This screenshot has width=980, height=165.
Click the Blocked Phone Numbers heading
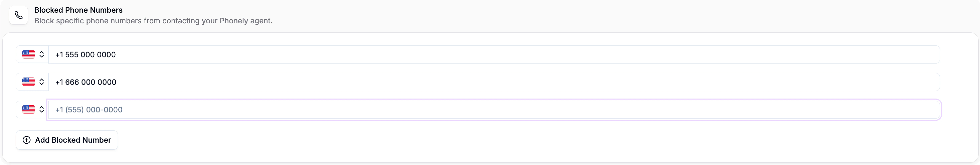[78, 10]
